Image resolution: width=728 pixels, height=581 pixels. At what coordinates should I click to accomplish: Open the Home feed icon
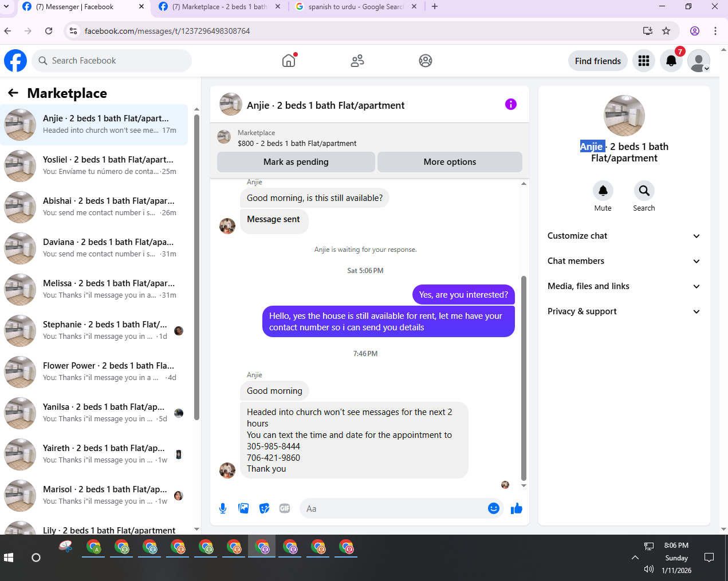(x=289, y=61)
